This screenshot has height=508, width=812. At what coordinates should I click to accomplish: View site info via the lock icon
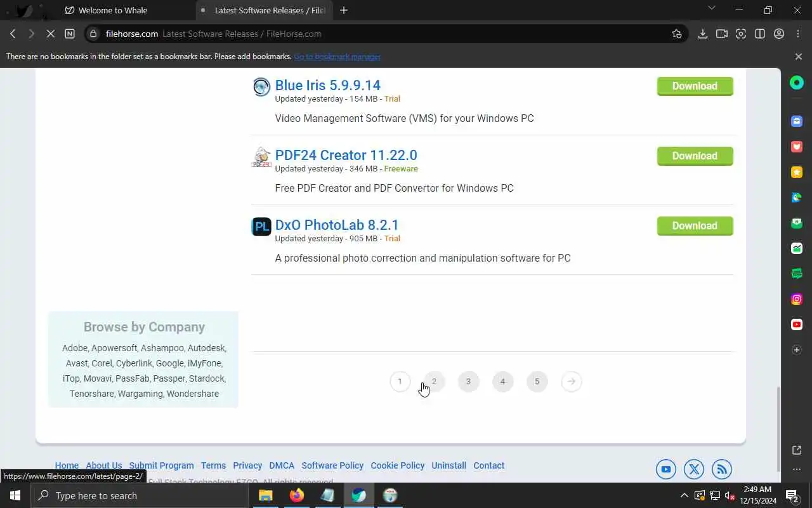(x=94, y=34)
